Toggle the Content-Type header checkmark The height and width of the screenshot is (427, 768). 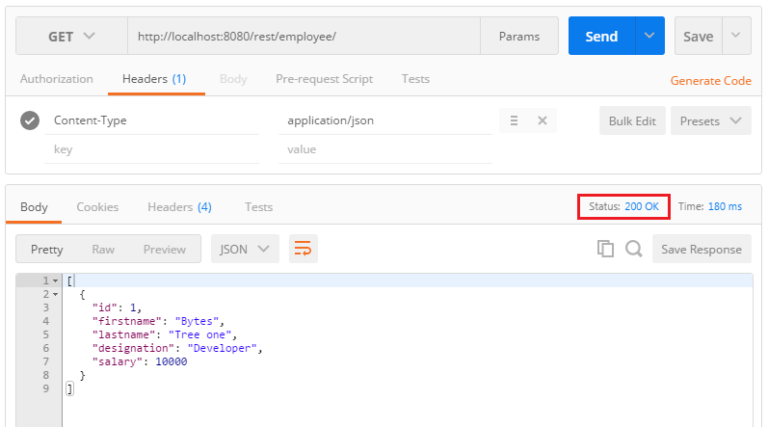(x=30, y=120)
